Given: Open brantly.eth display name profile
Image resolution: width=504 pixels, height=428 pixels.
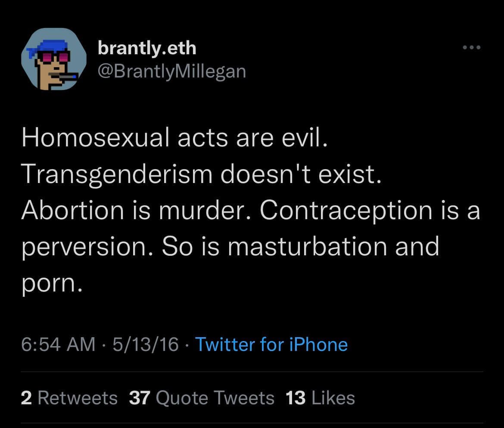Looking at the screenshot, I should pyautogui.click(x=147, y=47).
